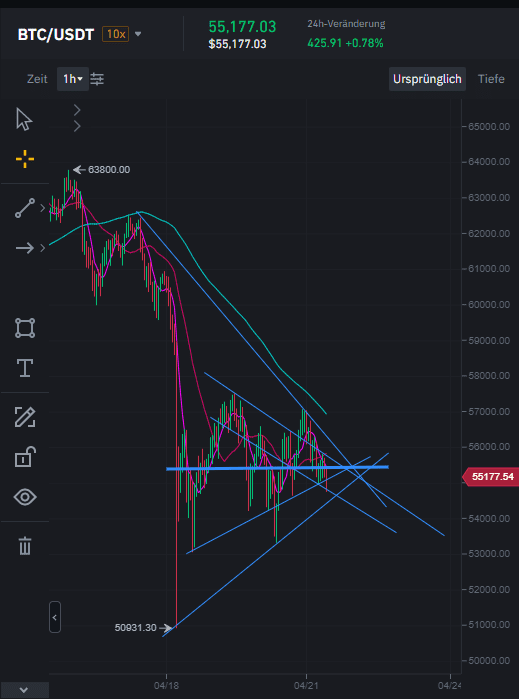Click the 04/21 date axis label
Image resolution: width=519 pixels, height=699 pixels.
(306, 685)
